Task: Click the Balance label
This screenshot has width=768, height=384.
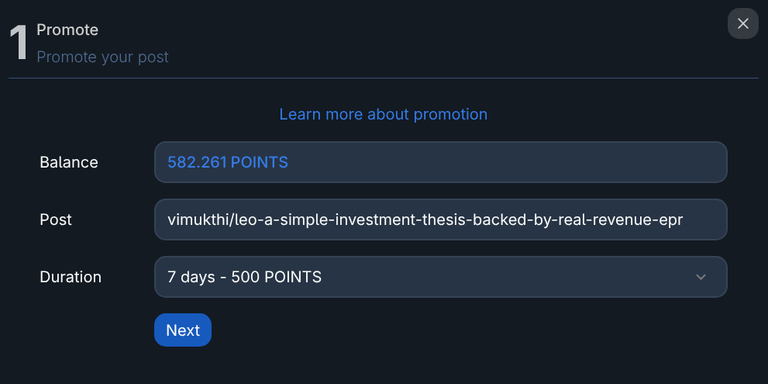Action: click(69, 163)
